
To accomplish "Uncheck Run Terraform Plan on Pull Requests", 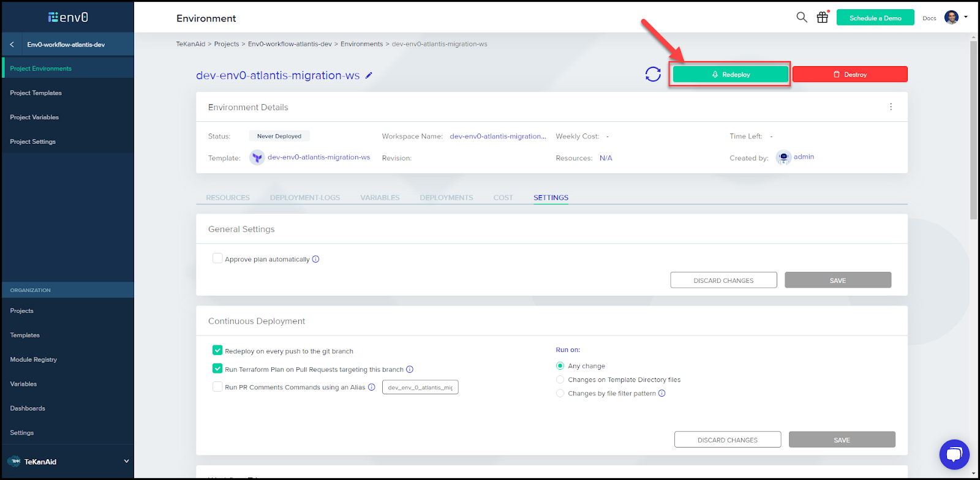I will pyautogui.click(x=217, y=369).
